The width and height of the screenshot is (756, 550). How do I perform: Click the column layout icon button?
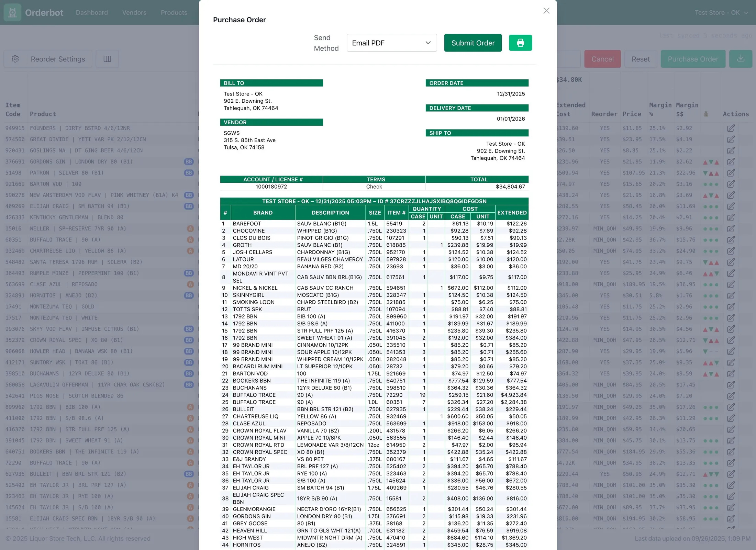click(107, 59)
